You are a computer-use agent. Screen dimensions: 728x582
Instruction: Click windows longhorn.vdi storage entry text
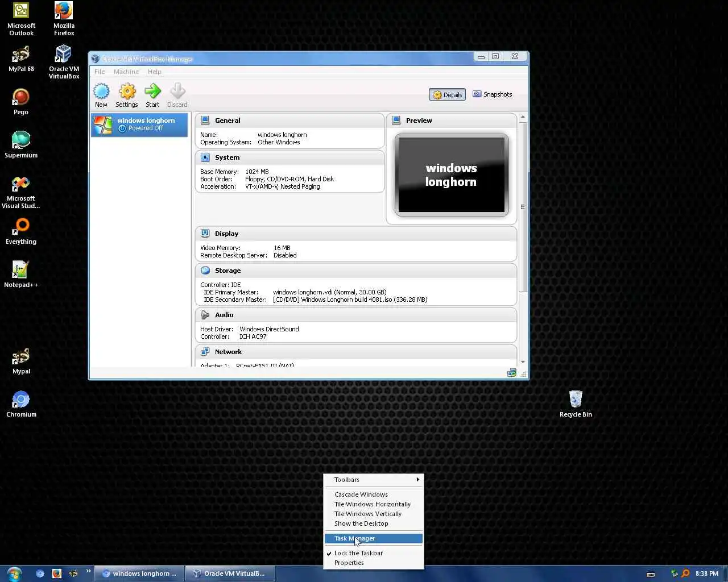[x=329, y=292]
